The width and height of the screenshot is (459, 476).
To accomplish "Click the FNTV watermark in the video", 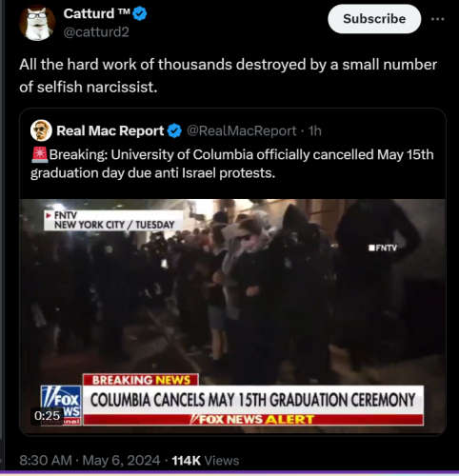I will (383, 248).
